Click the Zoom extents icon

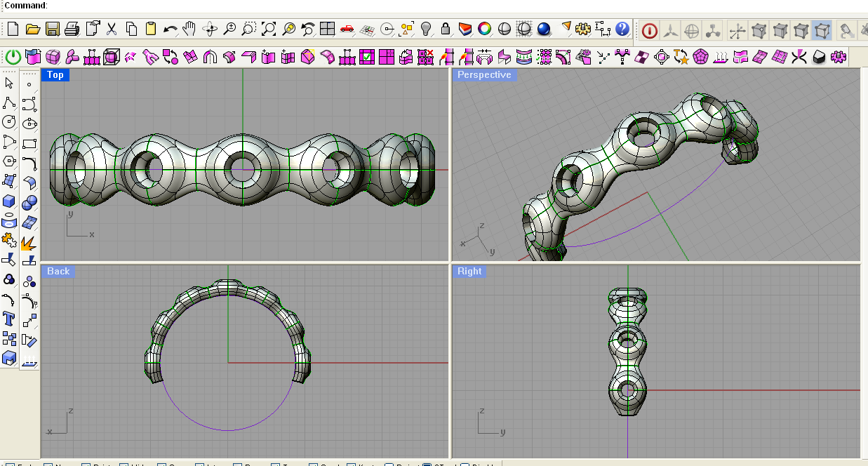(268, 29)
